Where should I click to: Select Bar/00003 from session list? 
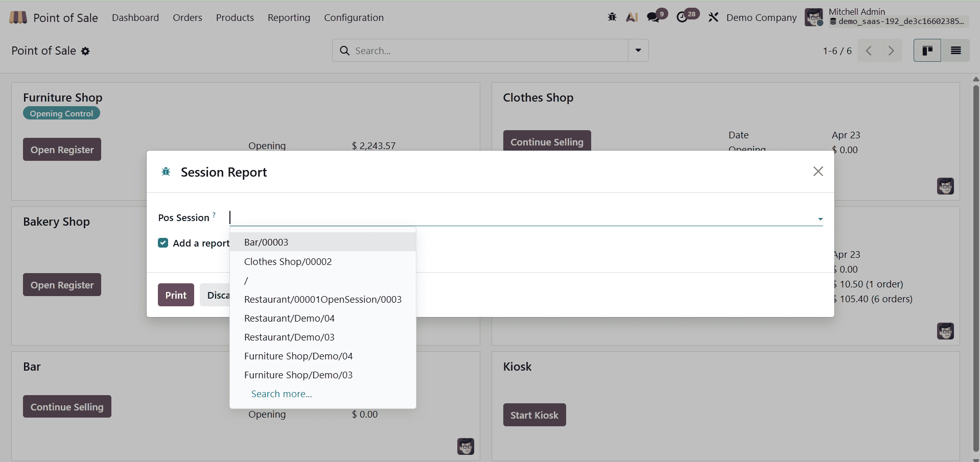[x=266, y=242]
